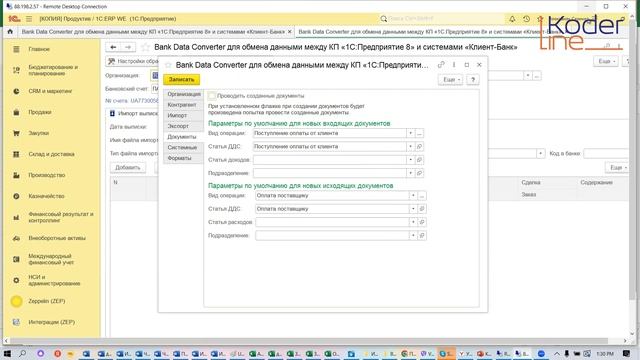
Task: Select the Документы tab
Action: tap(184, 137)
